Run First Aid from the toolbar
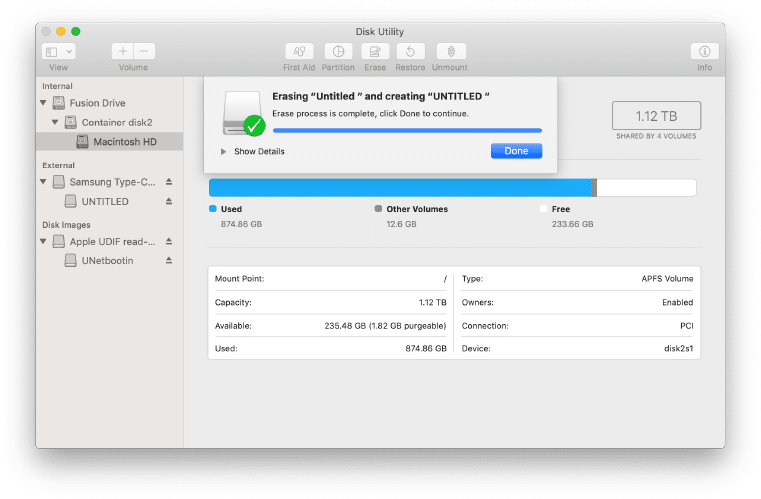The height and width of the screenshot is (499, 761). pos(299,51)
